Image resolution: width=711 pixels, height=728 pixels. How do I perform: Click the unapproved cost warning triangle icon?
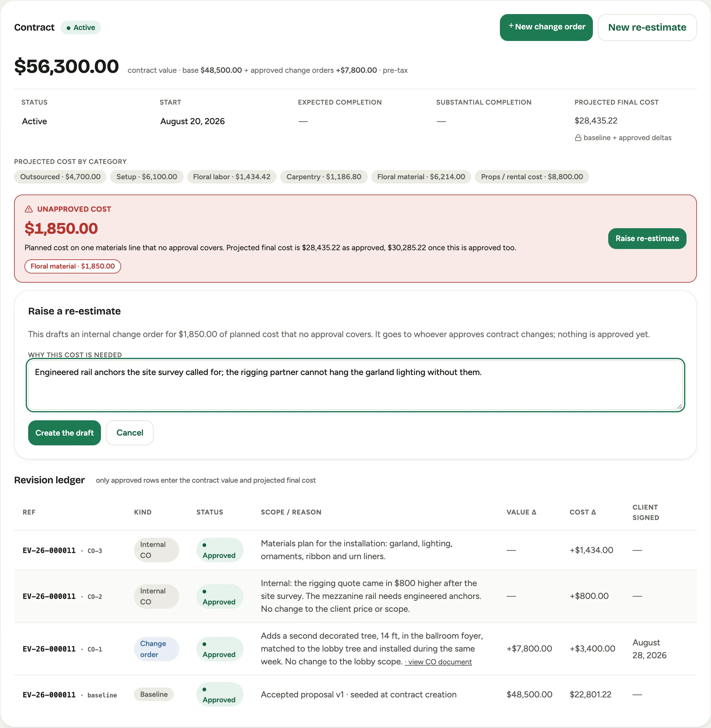point(29,209)
